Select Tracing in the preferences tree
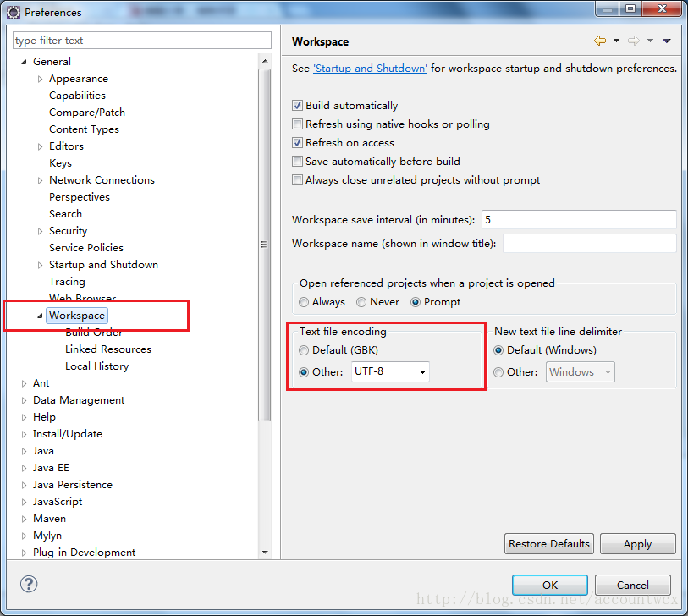This screenshot has width=688, height=616. click(x=67, y=282)
